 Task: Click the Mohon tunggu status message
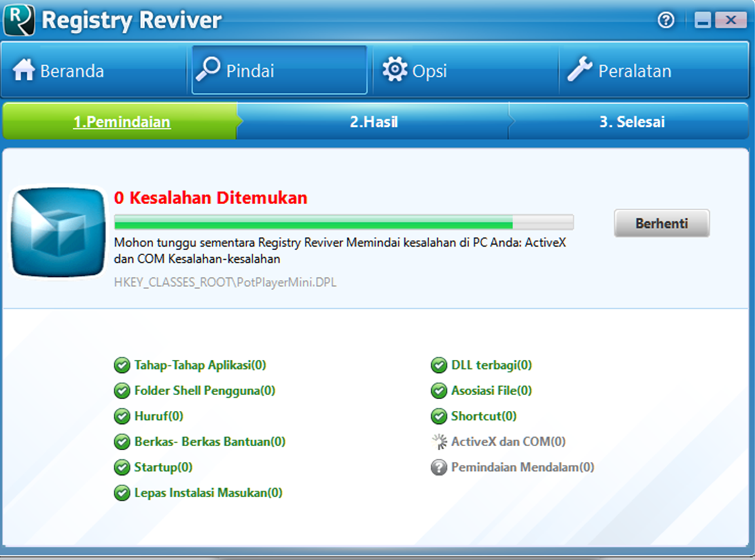click(x=340, y=251)
